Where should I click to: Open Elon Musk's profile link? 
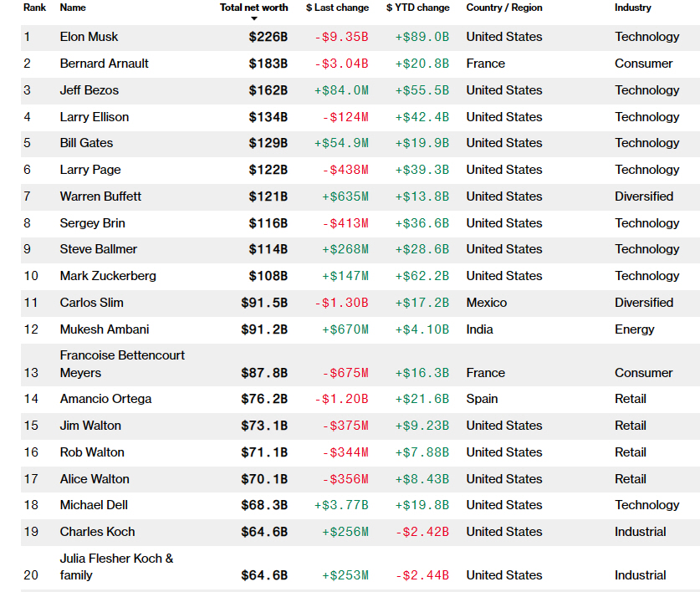[89, 37]
